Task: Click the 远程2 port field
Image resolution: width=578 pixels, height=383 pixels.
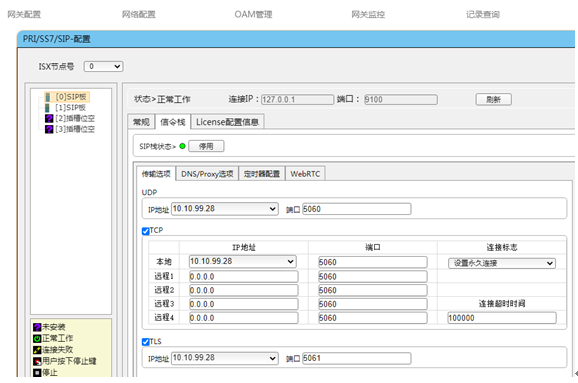Action: pos(373,290)
